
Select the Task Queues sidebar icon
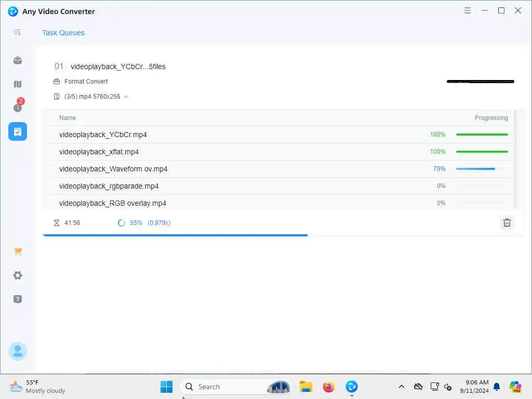18,131
